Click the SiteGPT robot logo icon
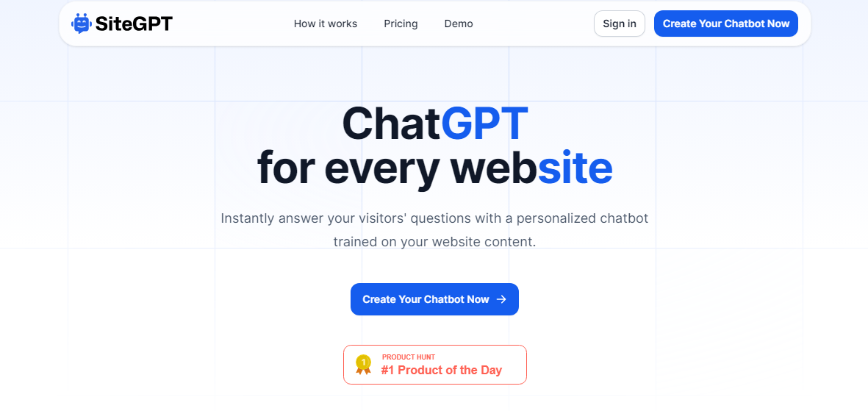The width and height of the screenshot is (868, 411). click(x=81, y=24)
